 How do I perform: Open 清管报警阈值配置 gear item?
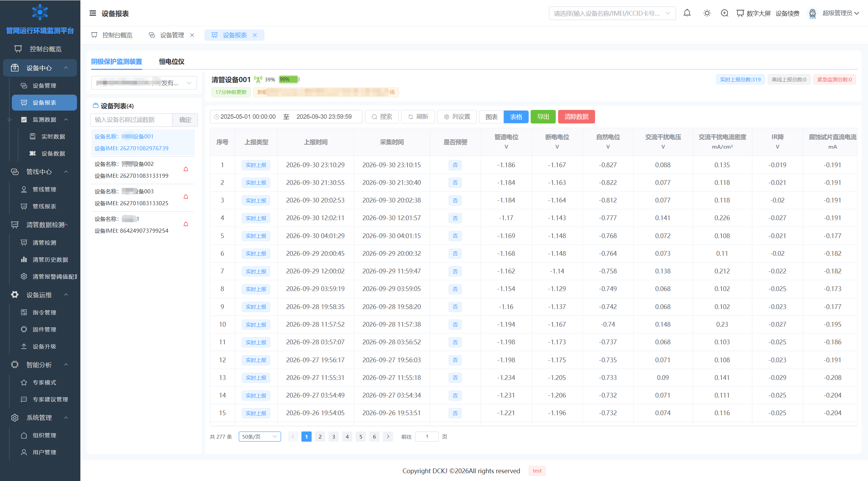pos(44,276)
